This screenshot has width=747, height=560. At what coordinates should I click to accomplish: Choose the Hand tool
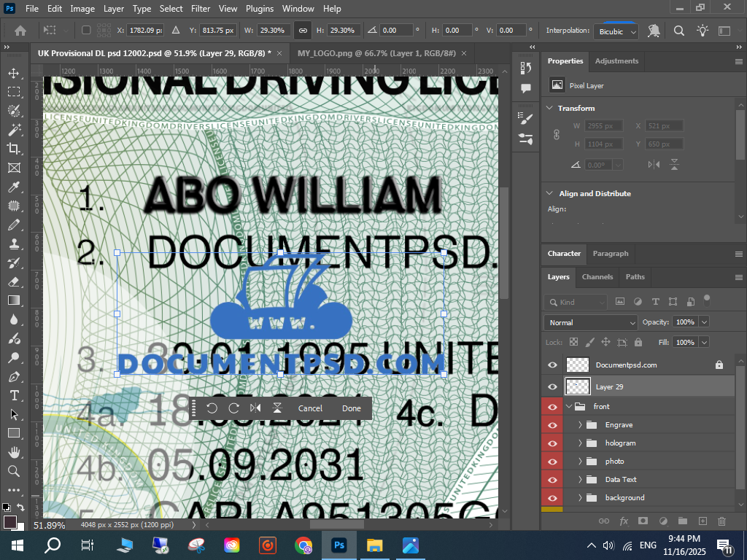pos(13,452)
